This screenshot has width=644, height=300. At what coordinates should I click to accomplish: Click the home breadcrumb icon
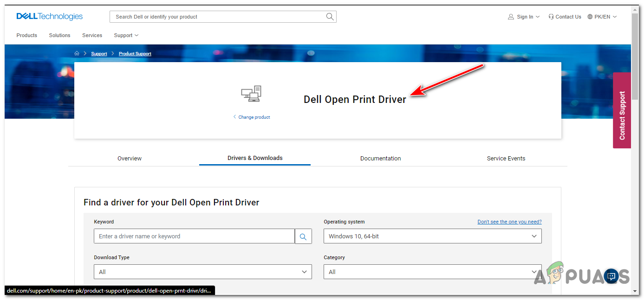(77, 53)
